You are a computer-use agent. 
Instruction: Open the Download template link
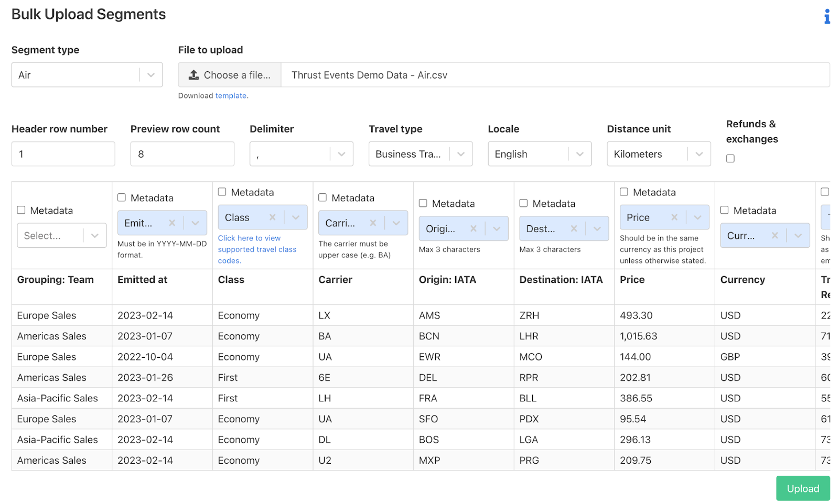click(x=231, y=96)
